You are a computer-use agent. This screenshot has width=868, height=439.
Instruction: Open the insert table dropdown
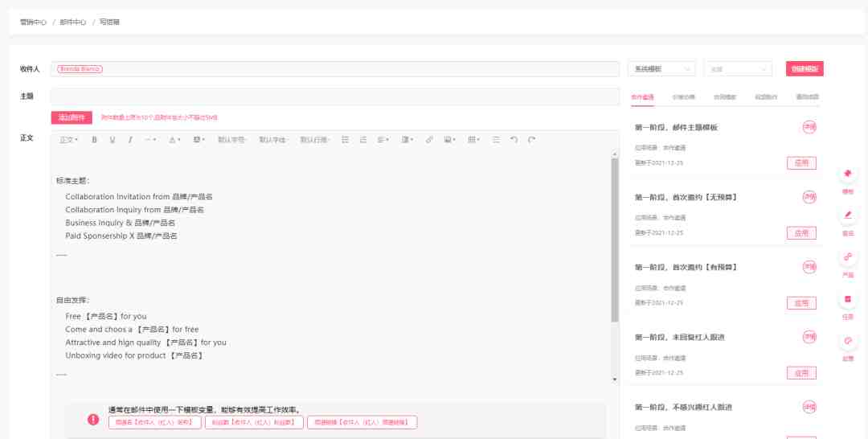(x=473, y=140)
